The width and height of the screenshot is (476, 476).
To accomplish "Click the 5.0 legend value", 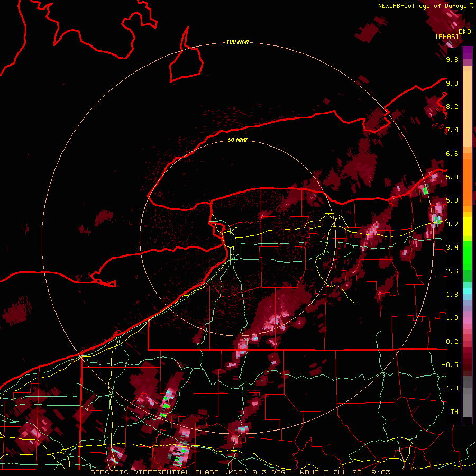I will tap(452, 200).
